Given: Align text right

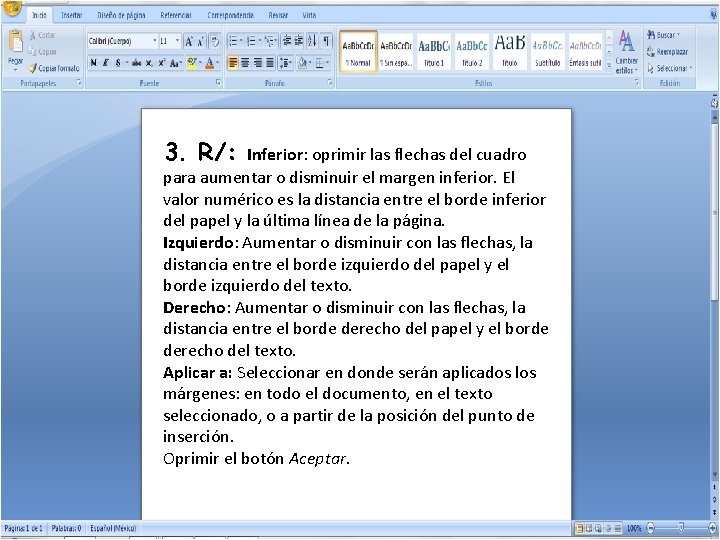Looking at the screenshot, I should pos(258,63).
